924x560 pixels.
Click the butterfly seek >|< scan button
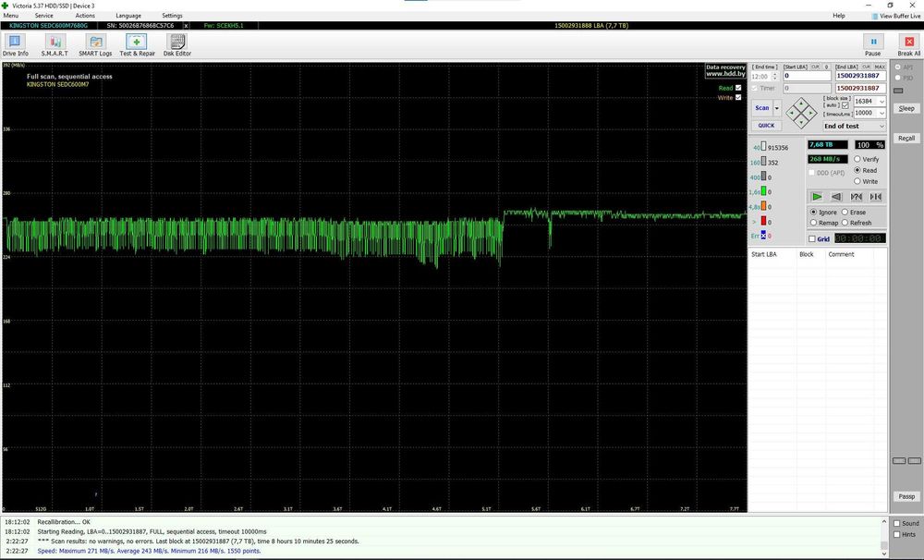876,196
